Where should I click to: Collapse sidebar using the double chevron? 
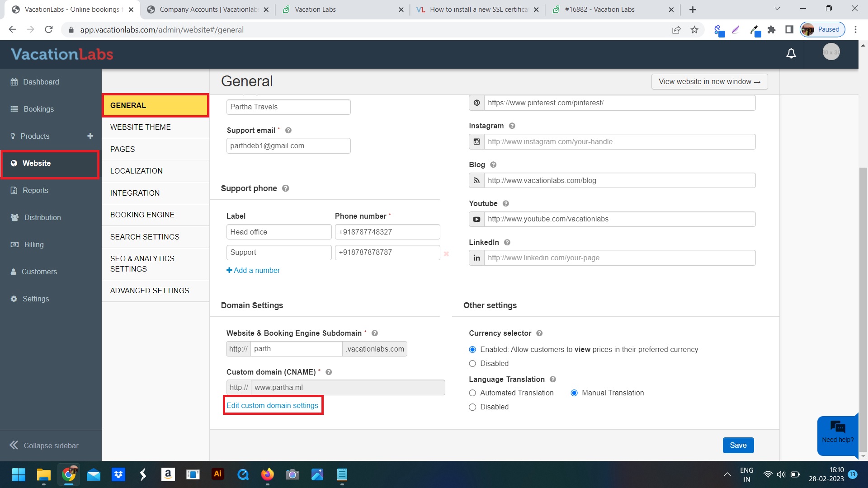[x=14, y=446]
